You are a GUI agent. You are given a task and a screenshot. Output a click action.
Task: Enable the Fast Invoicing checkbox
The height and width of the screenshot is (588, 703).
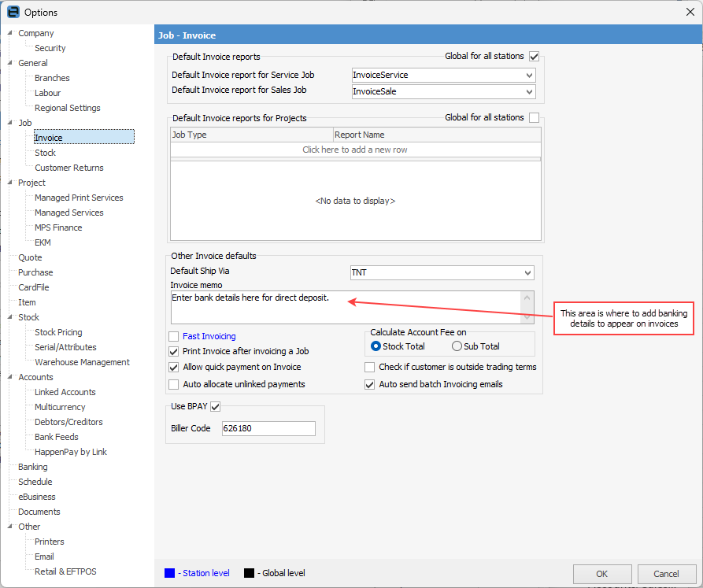175,336
